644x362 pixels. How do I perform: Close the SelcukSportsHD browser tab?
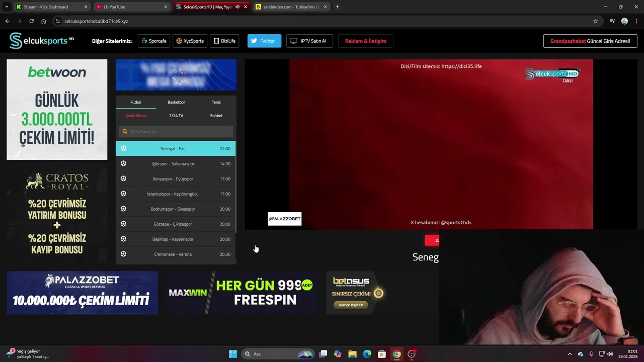coord(246,7)
